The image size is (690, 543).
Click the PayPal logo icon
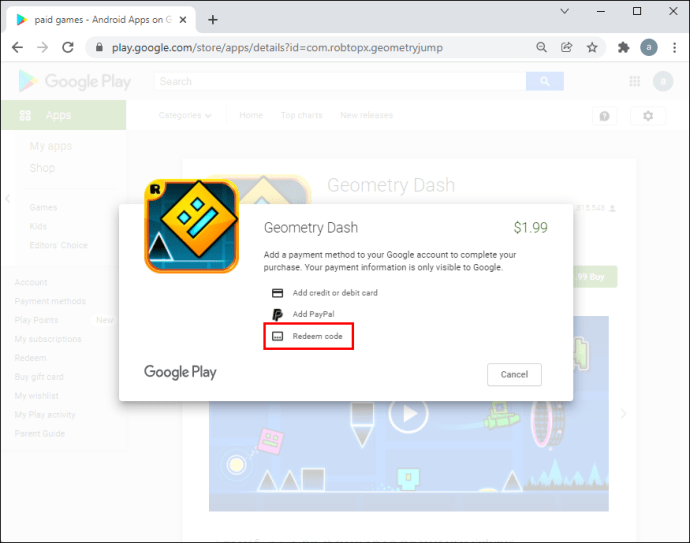(278, 314)
